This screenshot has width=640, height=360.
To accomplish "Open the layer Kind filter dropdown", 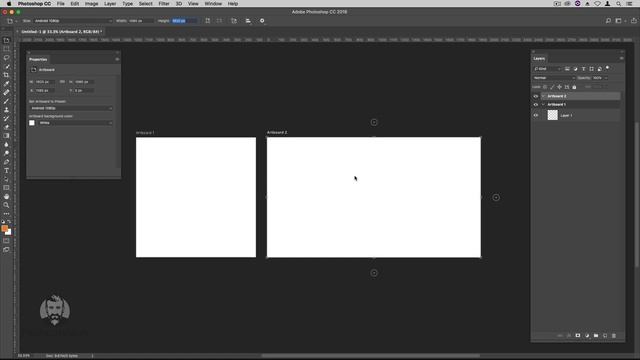I will [x=547, y=69].
